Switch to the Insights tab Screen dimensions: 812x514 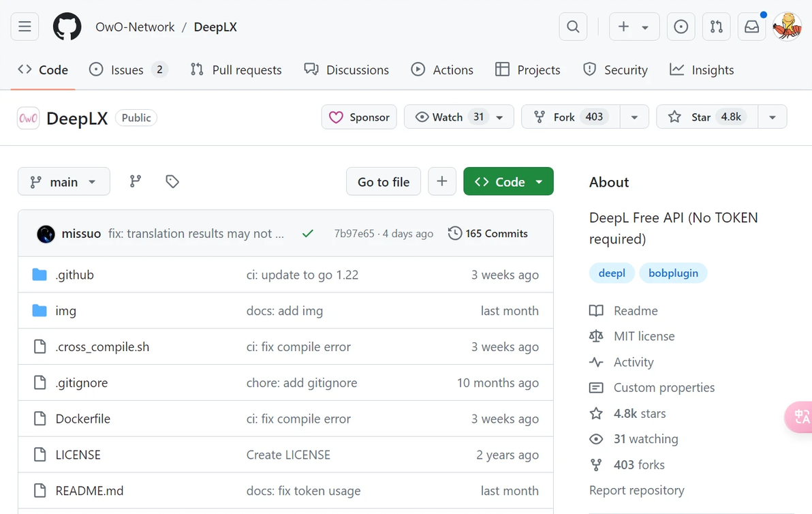(x=702, y=70)
